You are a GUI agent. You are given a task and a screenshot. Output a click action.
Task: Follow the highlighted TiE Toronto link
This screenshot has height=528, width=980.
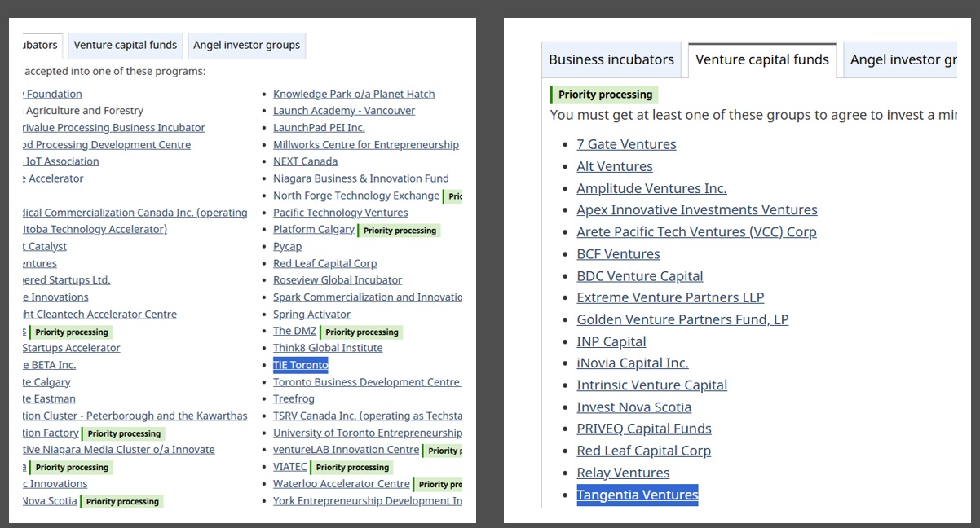pyautogui.click(x=300, y=365)
